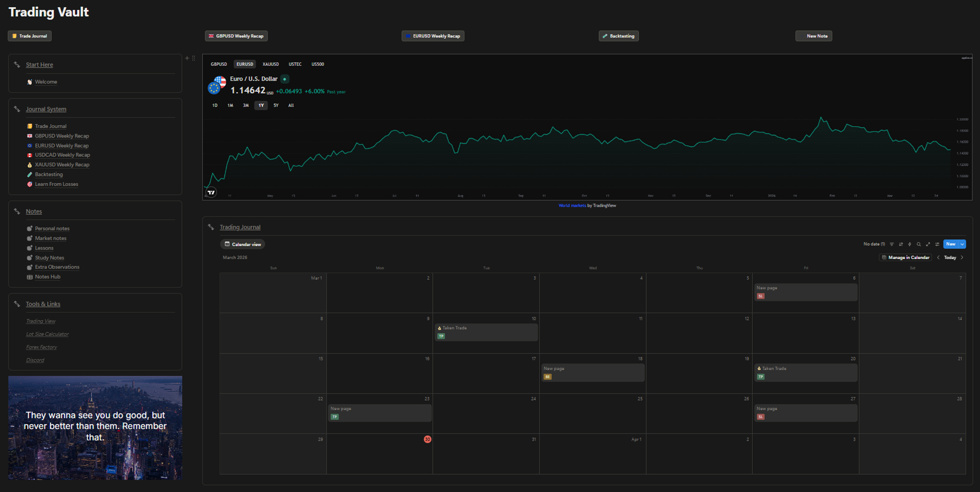Open view settings sliders icon

coord(937,244)
